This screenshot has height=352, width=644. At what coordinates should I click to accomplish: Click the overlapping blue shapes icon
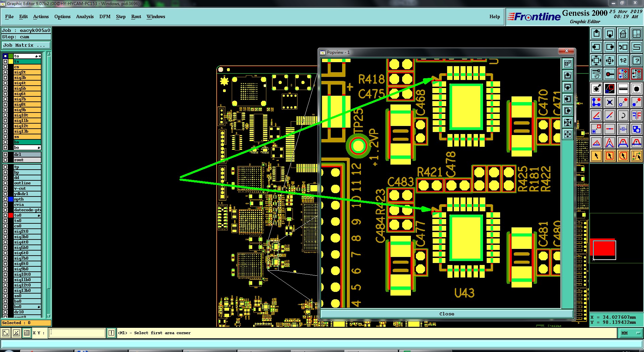tap(637, 129)
